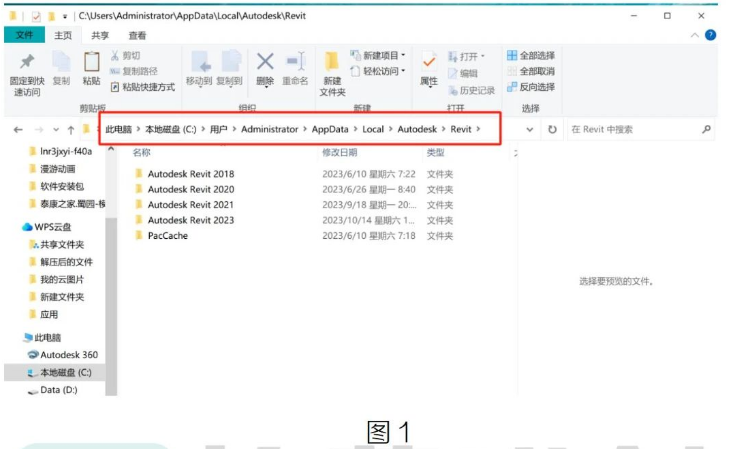Click the 编辑 (Edit) ribbon item

(x=463, y=74)
